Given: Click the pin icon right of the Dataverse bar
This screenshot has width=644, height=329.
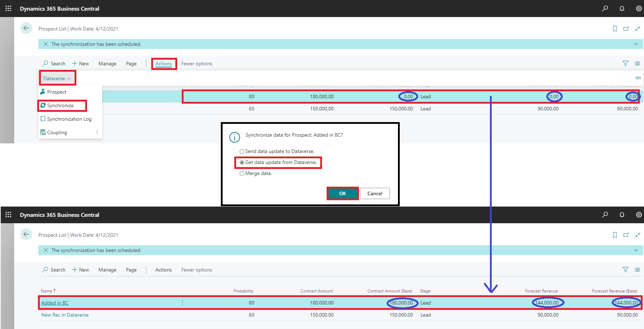Looking at the screenshot, I should (638, 78).
